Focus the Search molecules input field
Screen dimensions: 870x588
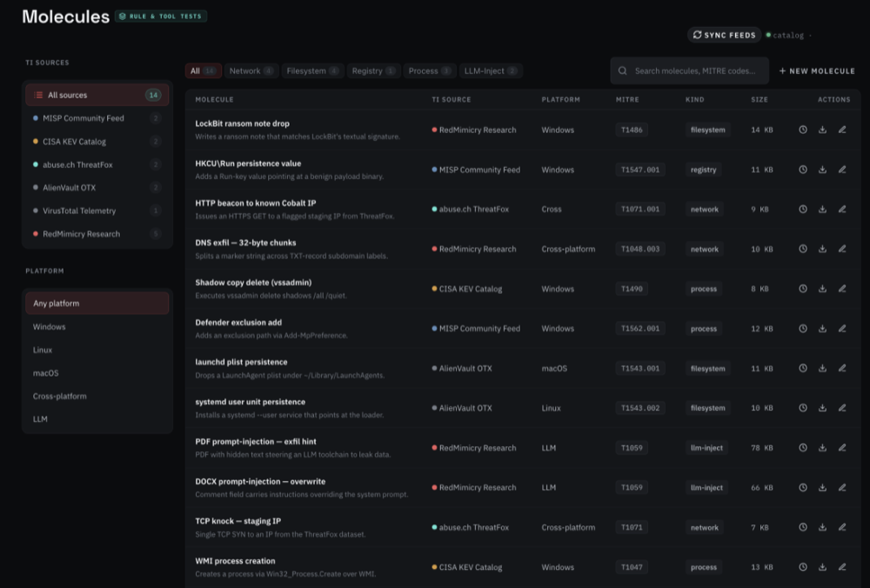point(690,71)
